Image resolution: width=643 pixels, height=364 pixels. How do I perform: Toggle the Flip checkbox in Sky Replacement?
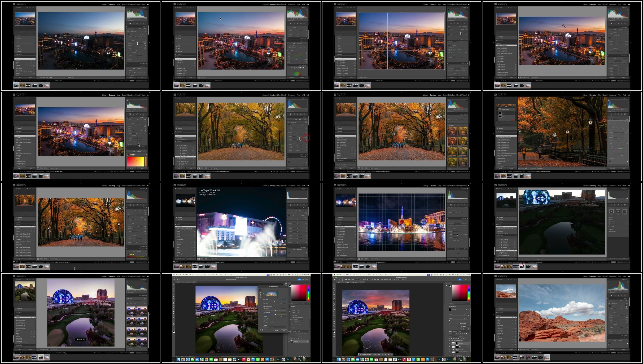[x=265, y=320]
